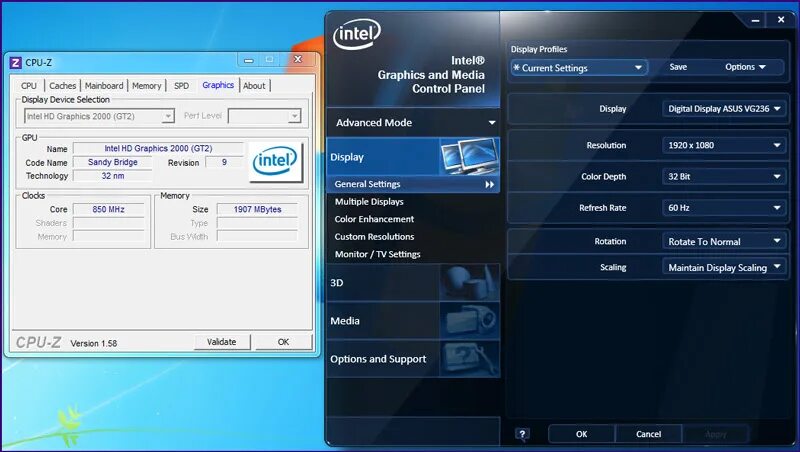Image resolution: width=800 pixels, height=452 pixels.
Task: Select the Options and Support section
Action: click(413, 359)
